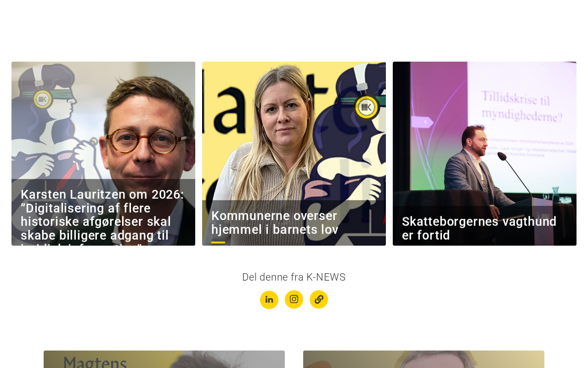Open the bottom right article thumbnail

point(424,359)
